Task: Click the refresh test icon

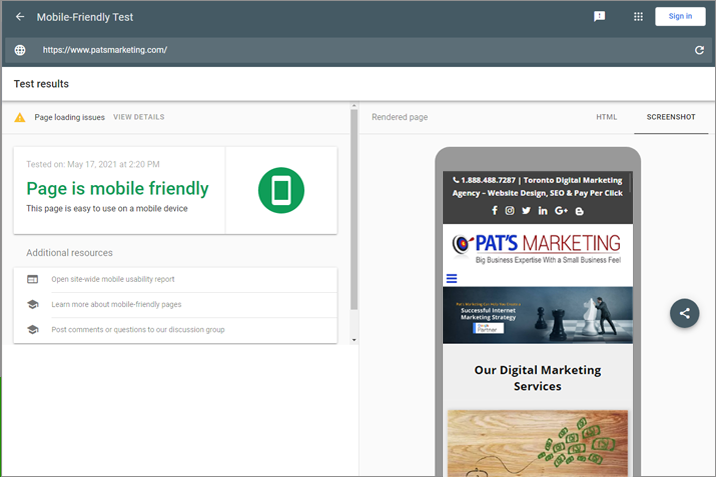Action: click(699, 50)
